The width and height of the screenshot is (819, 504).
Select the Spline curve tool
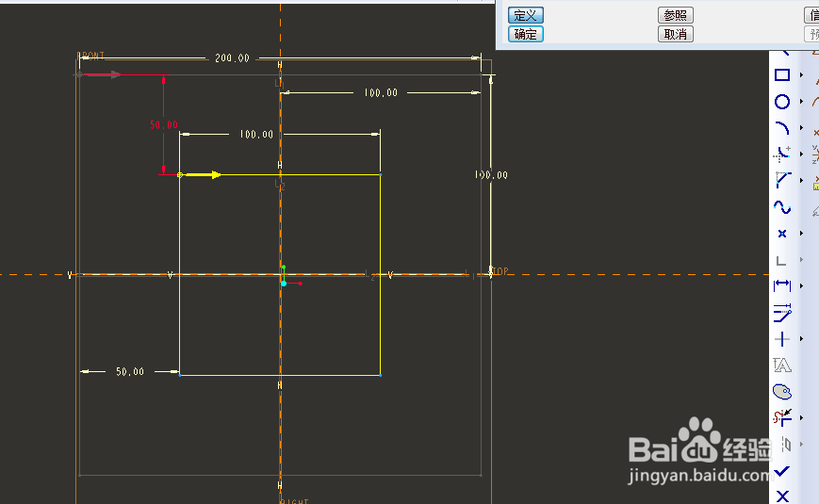[x=782, y=207]
